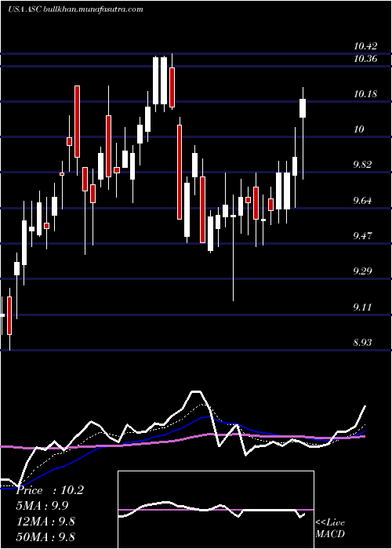Click the latest white candlestick near 10.18
Screen dimensions: 392x549
click(303, 108)
